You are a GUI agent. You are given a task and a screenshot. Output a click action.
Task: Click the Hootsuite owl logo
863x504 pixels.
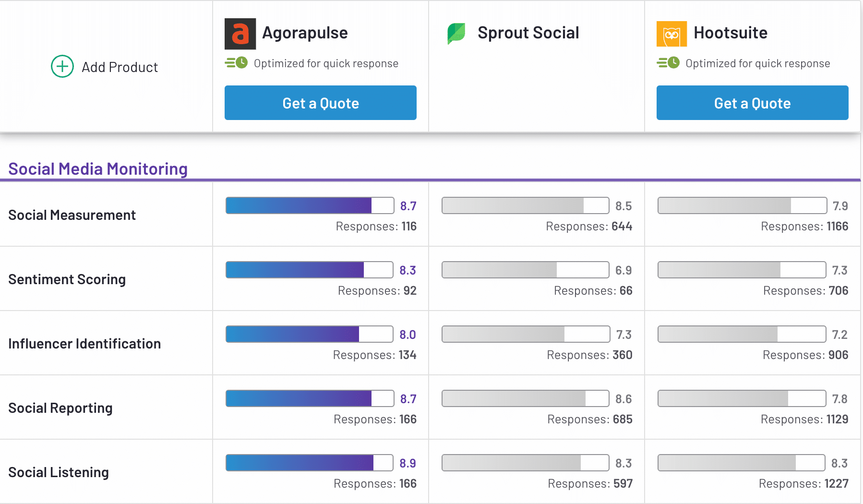pos(671,34)
